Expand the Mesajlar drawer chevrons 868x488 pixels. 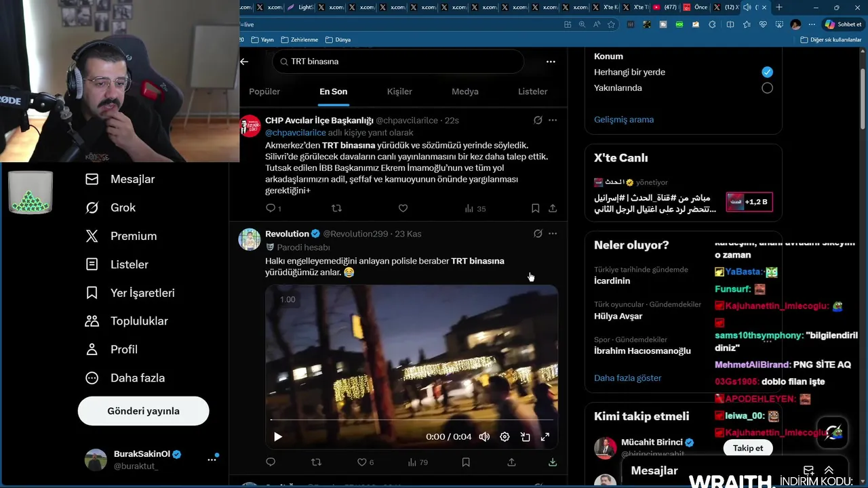click(x=829, y=470)
